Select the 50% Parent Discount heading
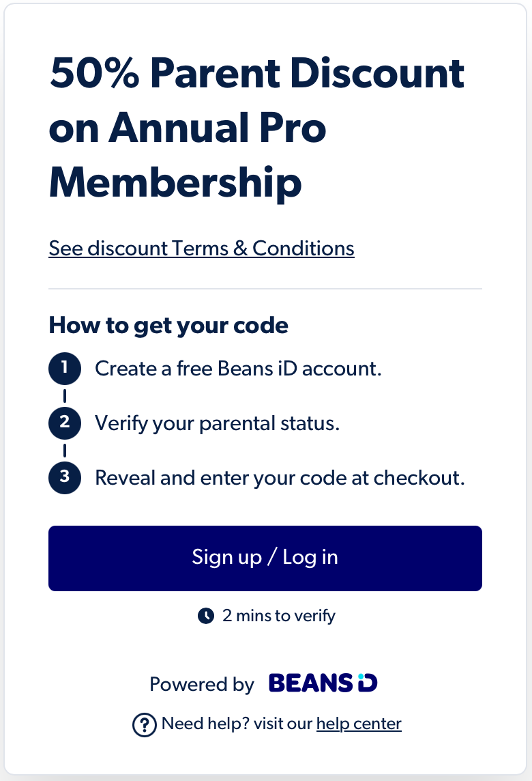 pos(257,128)
